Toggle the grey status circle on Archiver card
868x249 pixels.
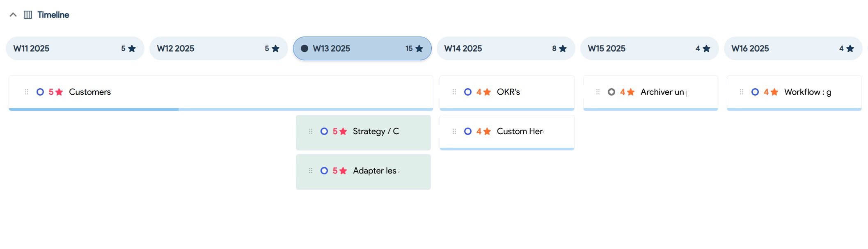coord(611,92)
